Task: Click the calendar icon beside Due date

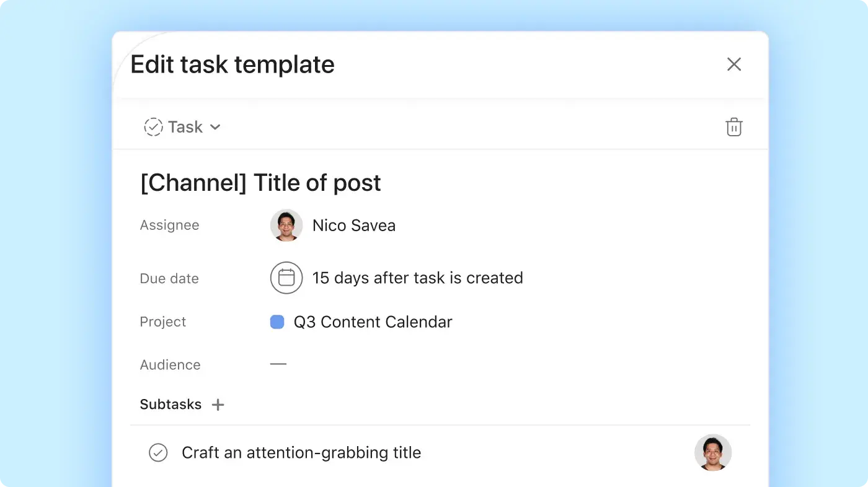Action: (x=286, y=278)
